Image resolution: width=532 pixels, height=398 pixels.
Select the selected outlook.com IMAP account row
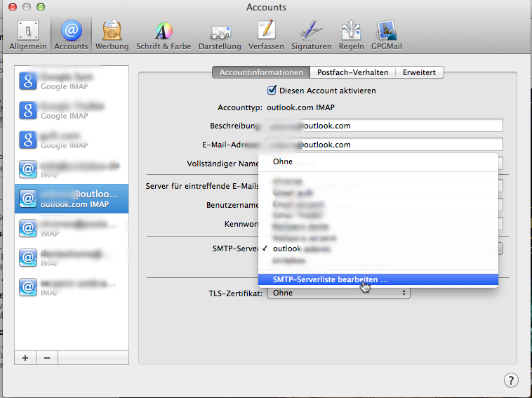pos(72,199)
